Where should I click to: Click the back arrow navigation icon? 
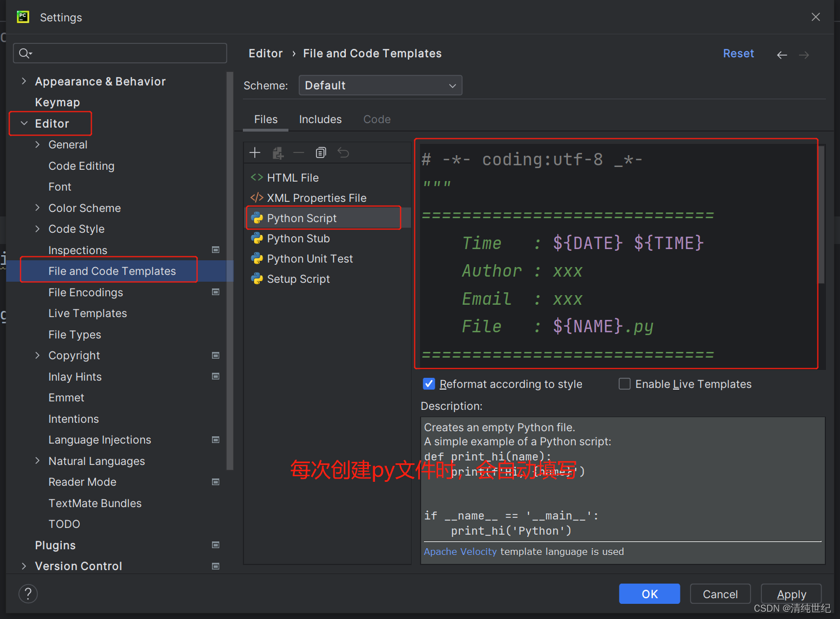(x=782, y=55)
